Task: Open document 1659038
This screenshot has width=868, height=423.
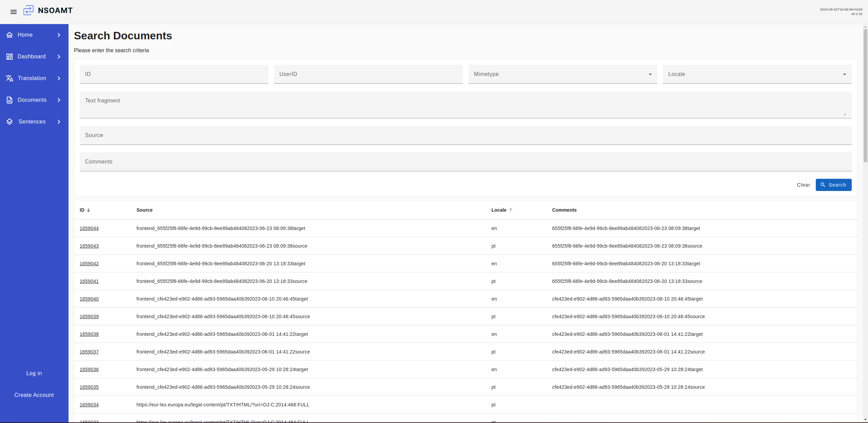Action: click(x=89, y=334)
